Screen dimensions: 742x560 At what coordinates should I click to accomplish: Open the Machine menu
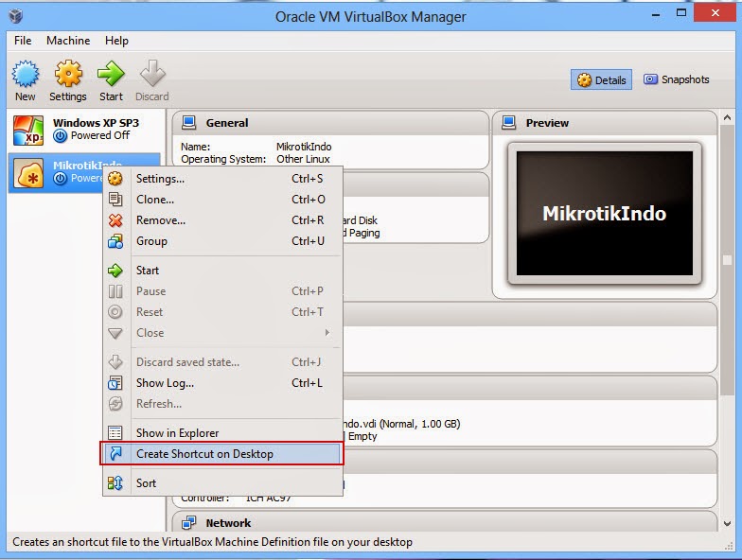(x=68, y=41)
